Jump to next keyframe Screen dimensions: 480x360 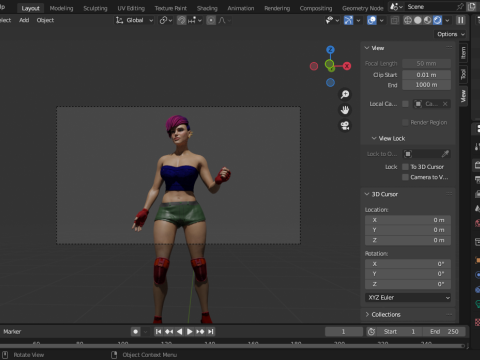(200, 332)
